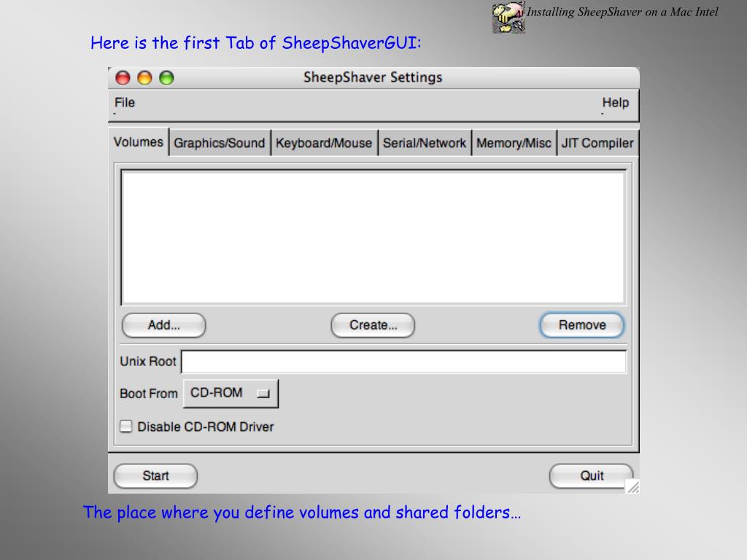Zoom window with green button
This screenshot has height=560, width=747.
[166, 77]
